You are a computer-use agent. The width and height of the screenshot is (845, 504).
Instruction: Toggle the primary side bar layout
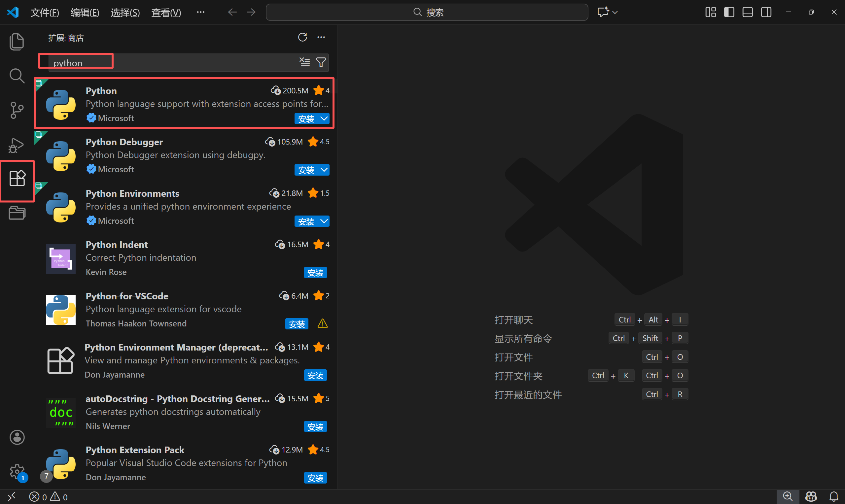729,12
